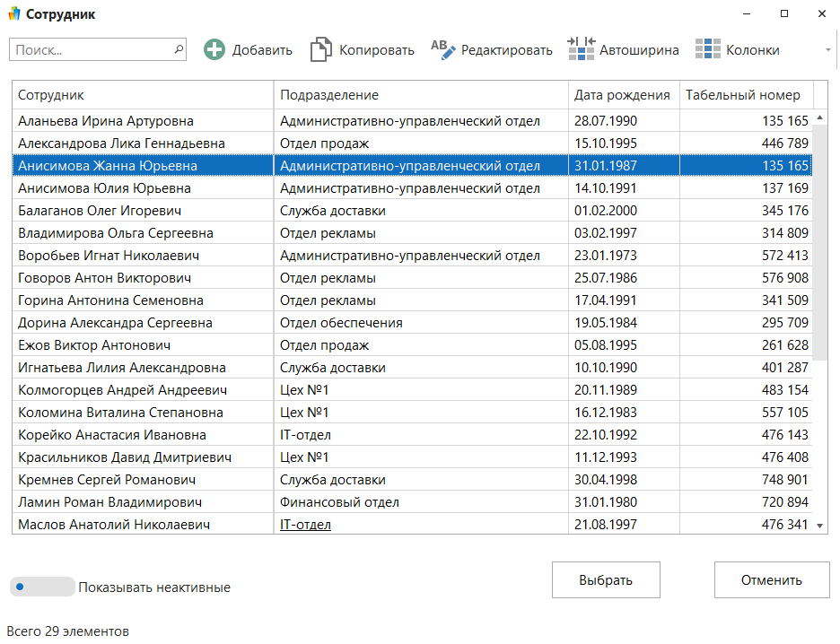Click the Copy (Копировать) documents icon
The image size is (840, 644).
320,50
